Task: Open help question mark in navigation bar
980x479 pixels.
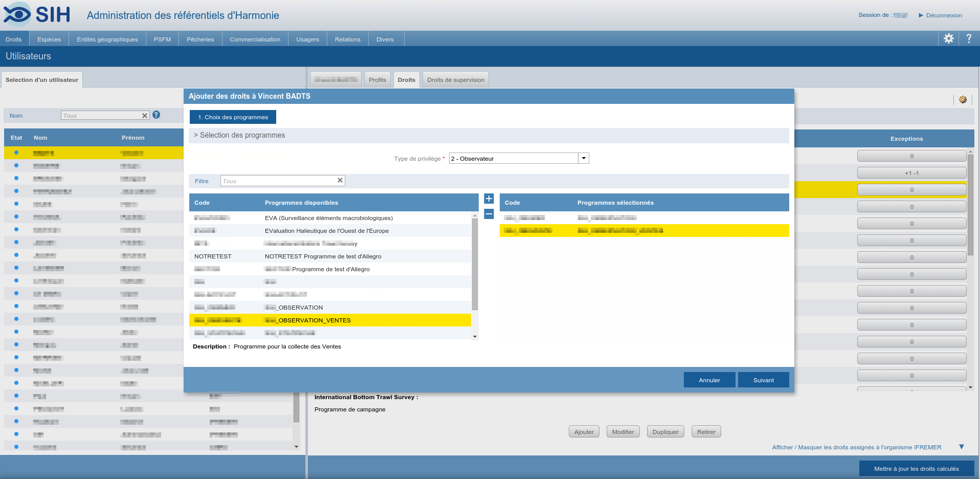Action: pos(968,38)
